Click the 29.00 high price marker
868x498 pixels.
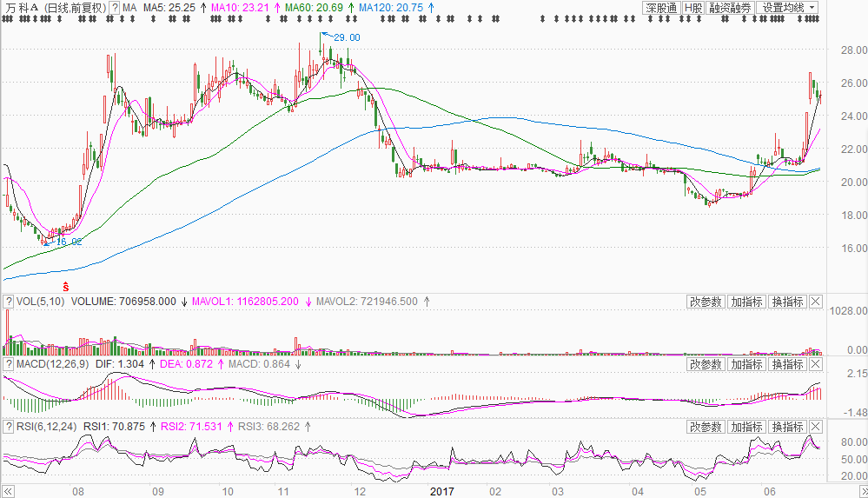tap(347, 37)
